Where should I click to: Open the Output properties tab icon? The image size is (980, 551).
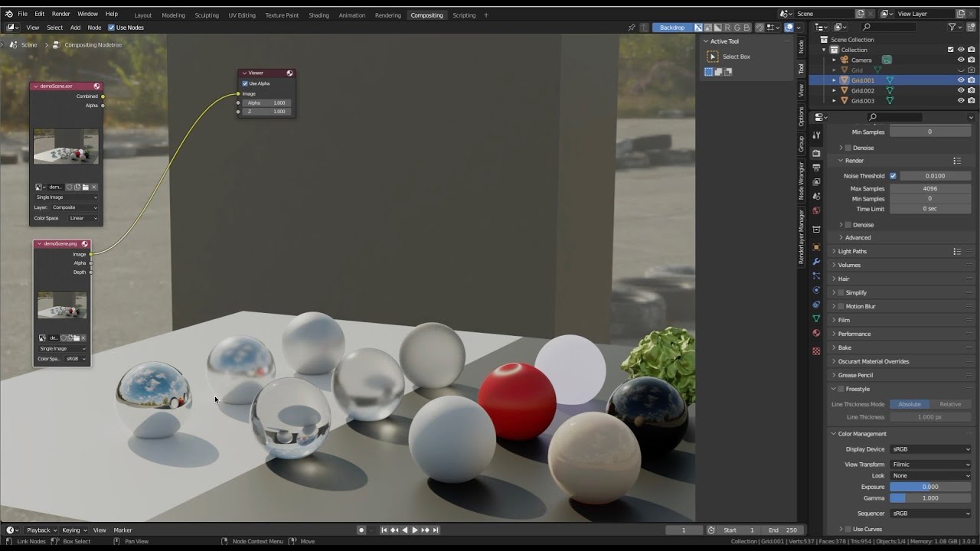pyautogui.click(x=816, y=167)
